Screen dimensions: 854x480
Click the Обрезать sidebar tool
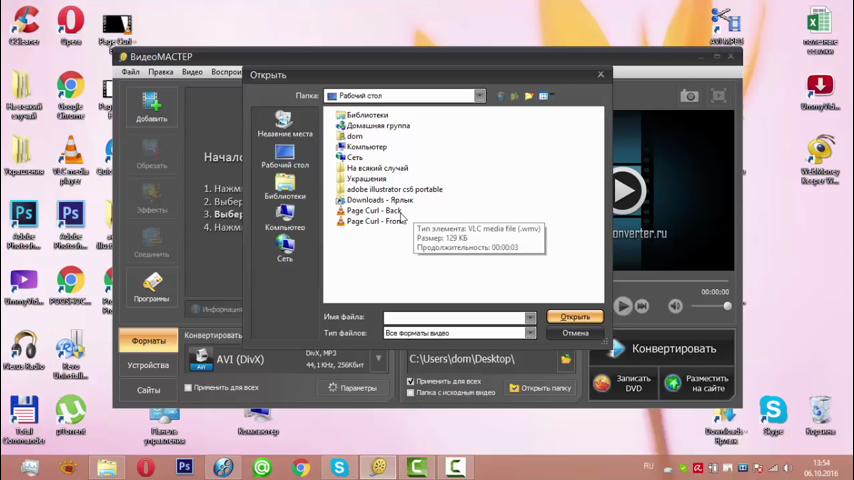click(x=151, y=154)
